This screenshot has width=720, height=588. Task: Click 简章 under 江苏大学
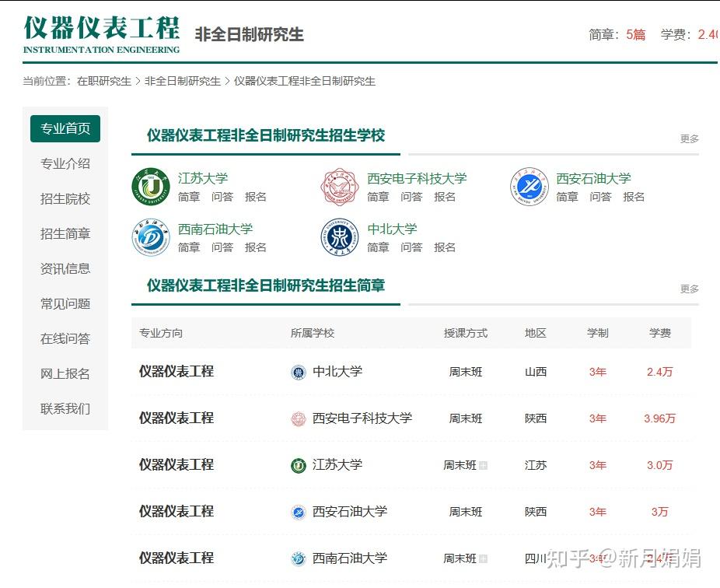189,197
